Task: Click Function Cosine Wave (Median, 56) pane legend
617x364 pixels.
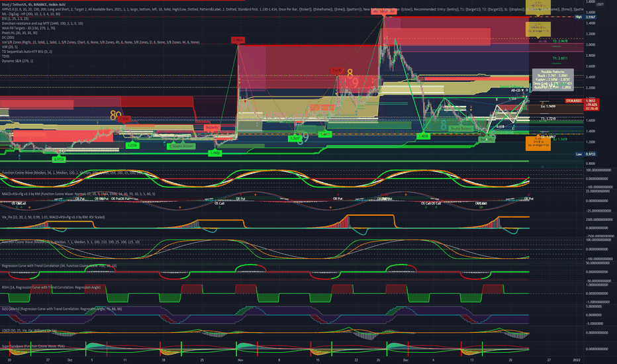Action: point(73,173)
